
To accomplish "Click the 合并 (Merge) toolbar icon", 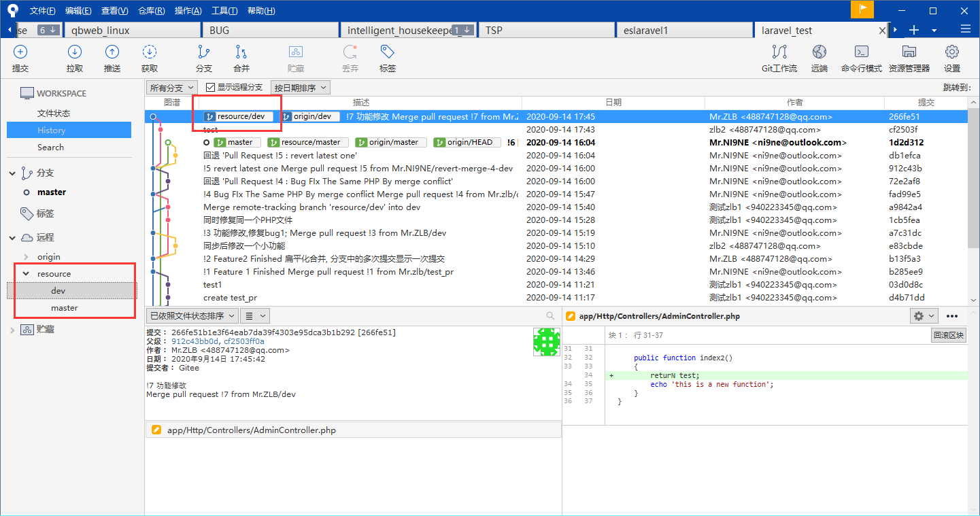I will 241,52.
